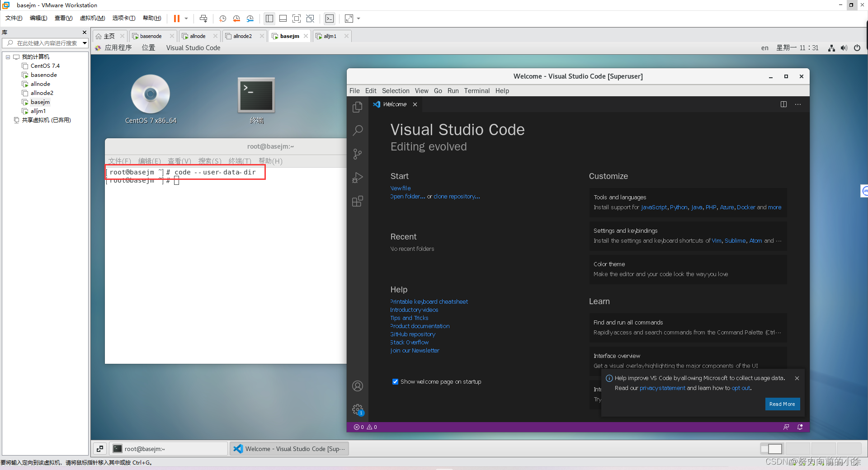Click the Python language link

coord(679,207)
